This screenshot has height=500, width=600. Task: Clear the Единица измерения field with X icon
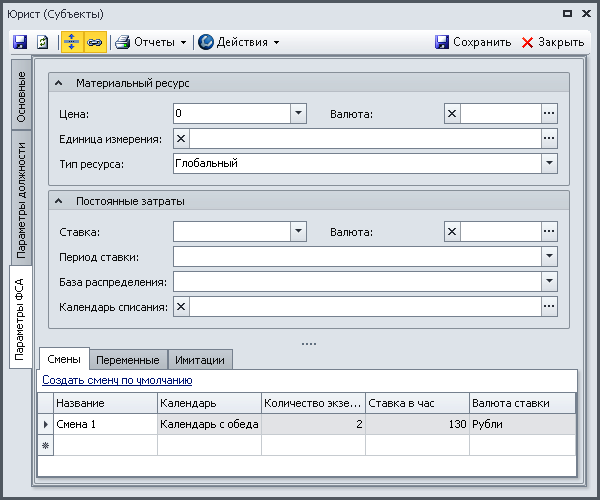[x=181, y=139]
